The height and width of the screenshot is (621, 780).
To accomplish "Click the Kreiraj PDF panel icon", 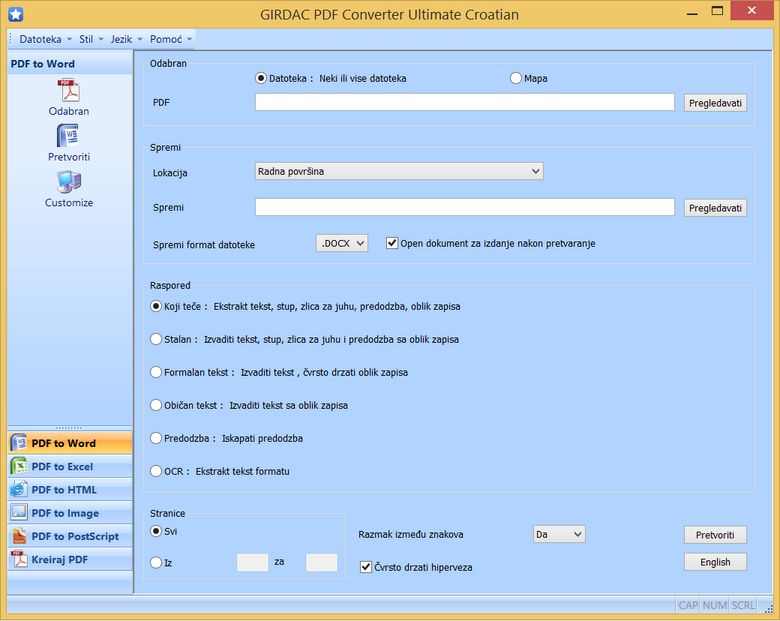I will tap(19, 559).
